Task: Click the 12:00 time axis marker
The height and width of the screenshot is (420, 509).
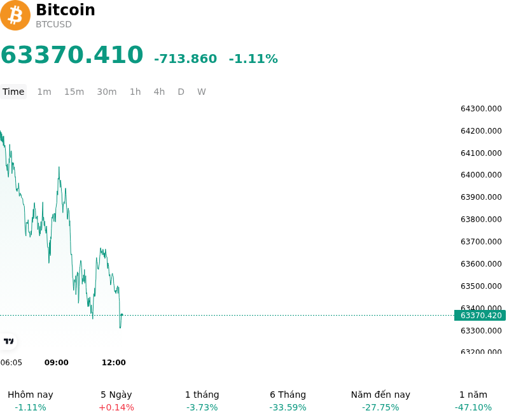Action: pos(114,363)
